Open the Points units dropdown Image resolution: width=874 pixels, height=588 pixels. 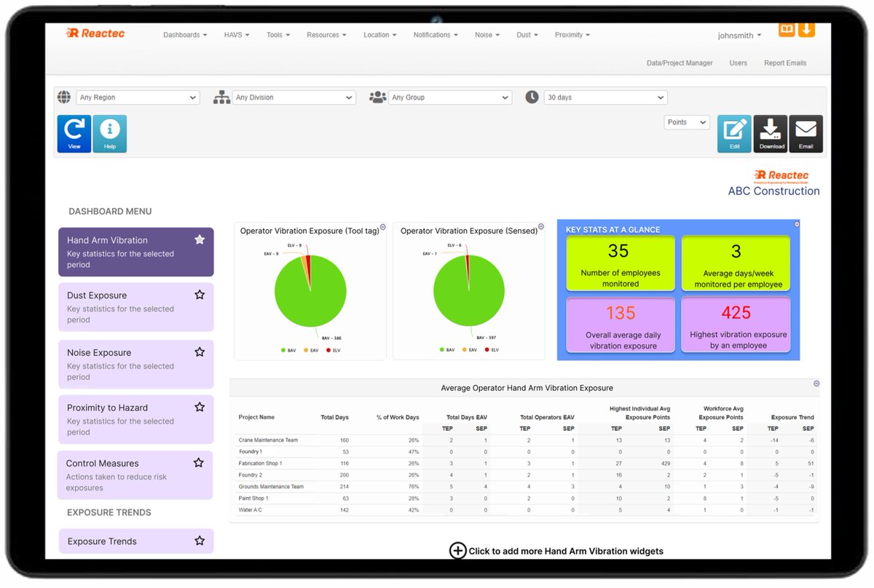point(687,122)
